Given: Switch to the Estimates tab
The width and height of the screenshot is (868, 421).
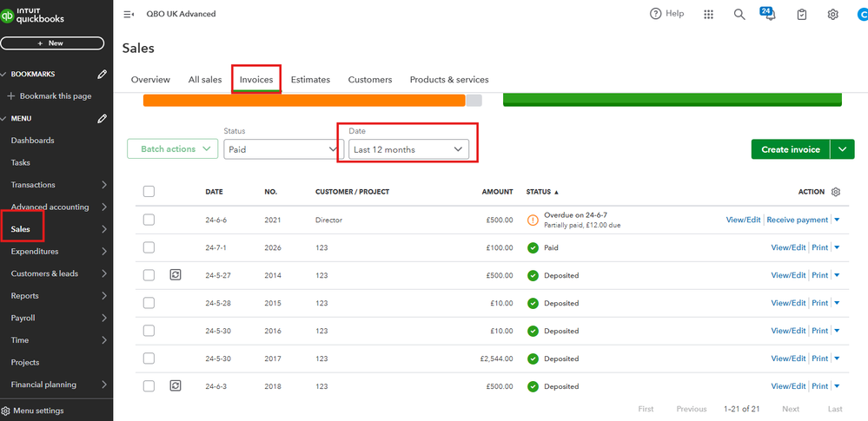Looking at the screenshot, I should click(x=310, y=80).
